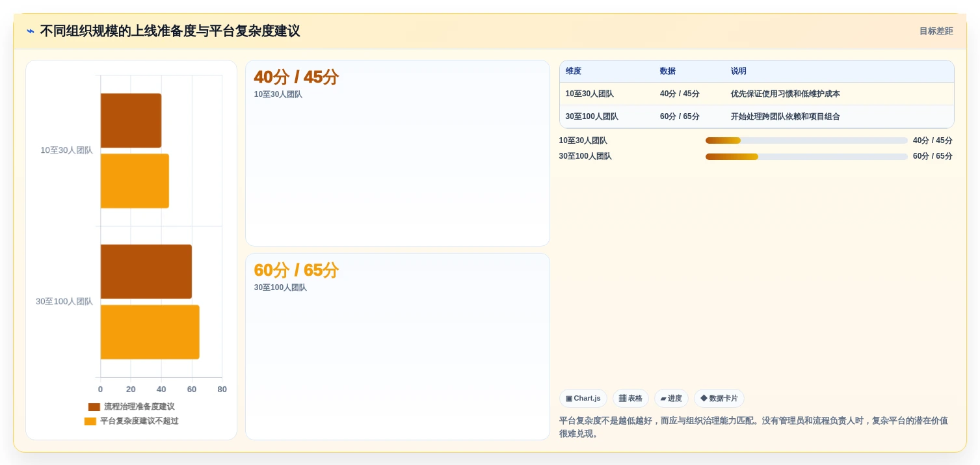The height and width of the screenshot is (465, 980).
Task: Click the lightning icon beside the title
Action: [31, 31]
